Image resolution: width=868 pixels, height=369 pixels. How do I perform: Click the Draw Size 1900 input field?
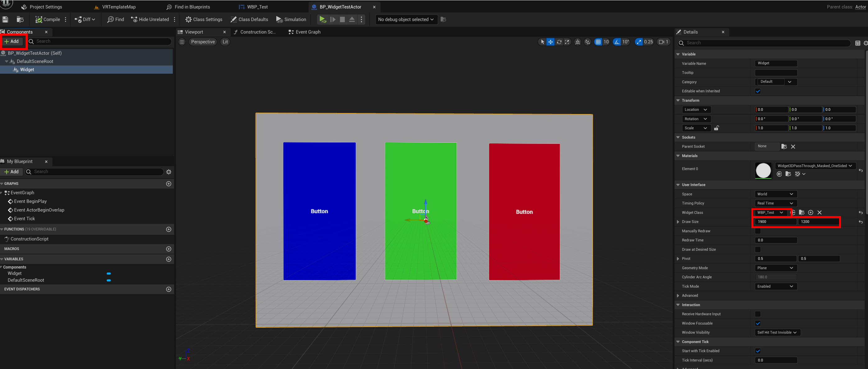[775, 222]
